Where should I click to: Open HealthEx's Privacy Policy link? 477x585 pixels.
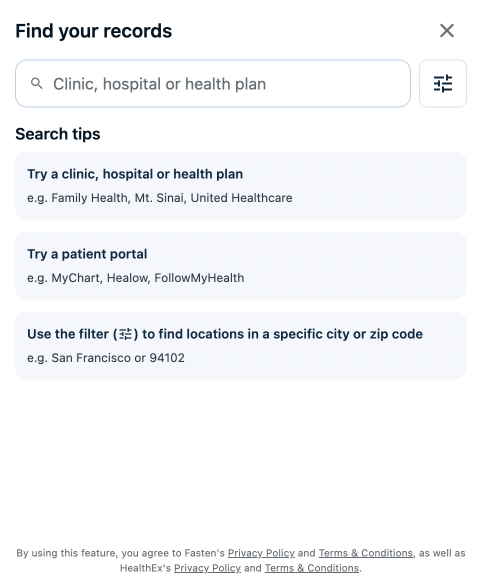pyautogui.click(x=207, y=568)
